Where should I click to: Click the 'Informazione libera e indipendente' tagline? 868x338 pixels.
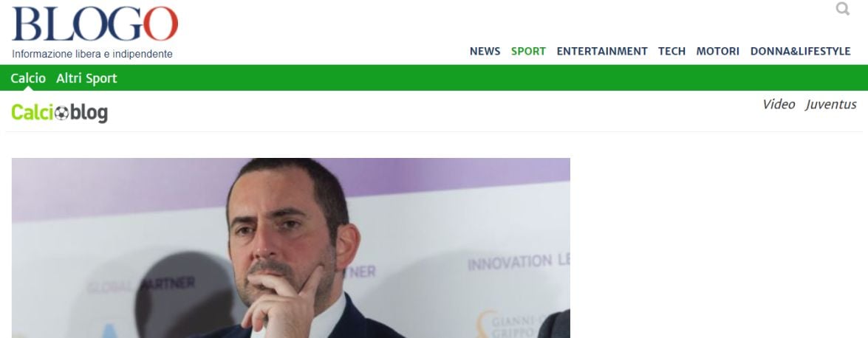(92, 54)
